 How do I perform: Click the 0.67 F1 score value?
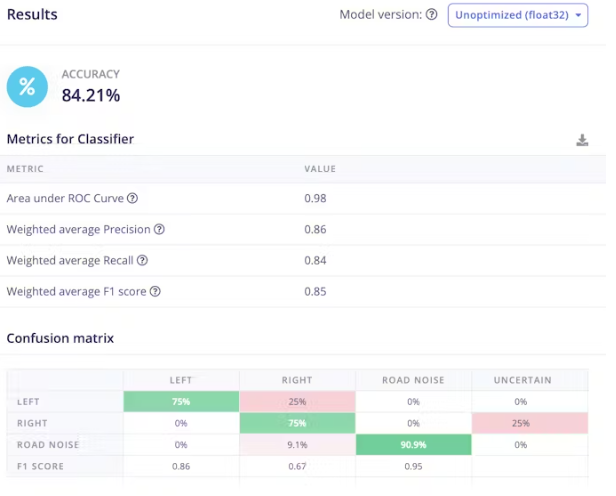pos(298,465)
